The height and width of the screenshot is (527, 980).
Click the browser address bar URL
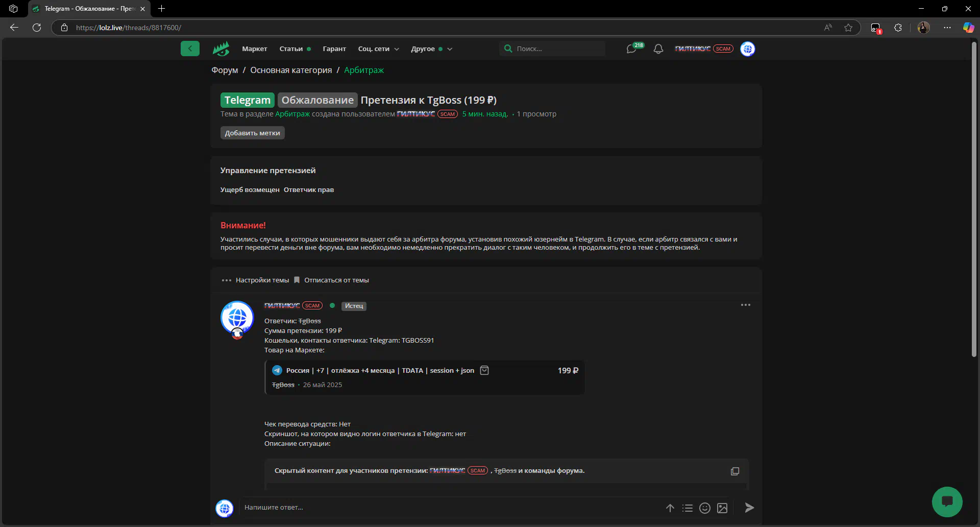click(x=129, y=28)
